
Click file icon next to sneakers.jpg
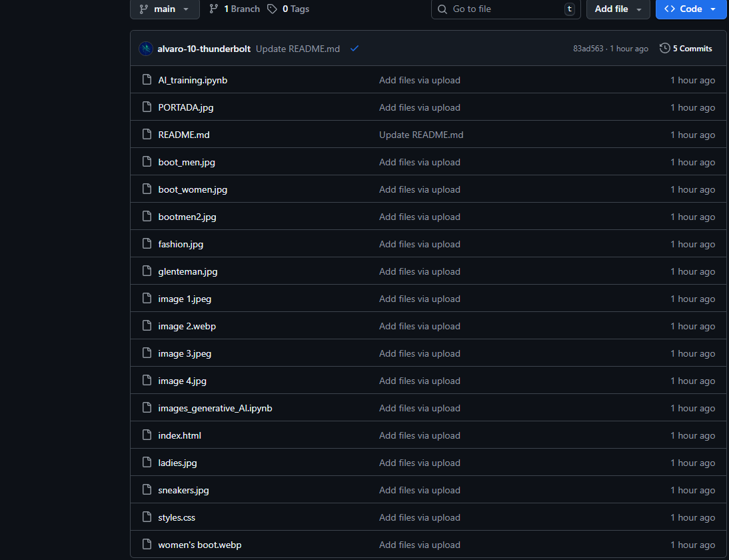pos(147,490)
